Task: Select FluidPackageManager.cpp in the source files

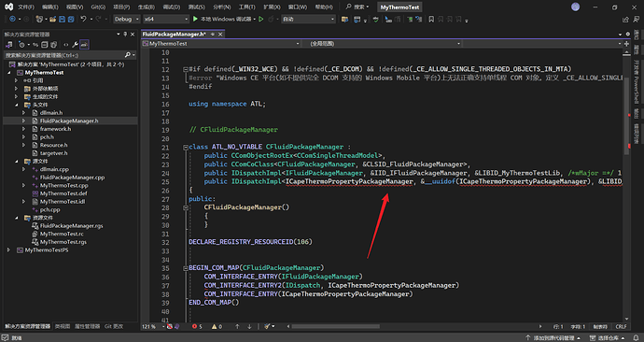Action: coord(72,178)
